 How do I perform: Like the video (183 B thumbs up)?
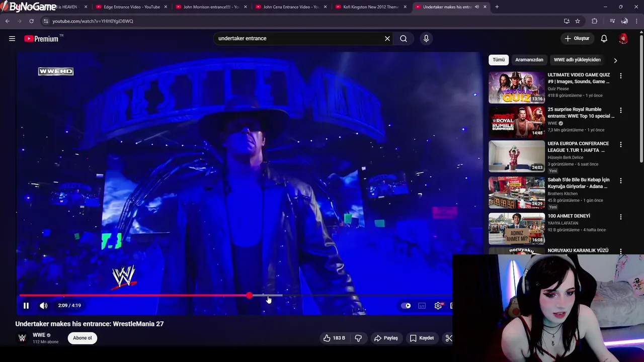tap(334, 338)
